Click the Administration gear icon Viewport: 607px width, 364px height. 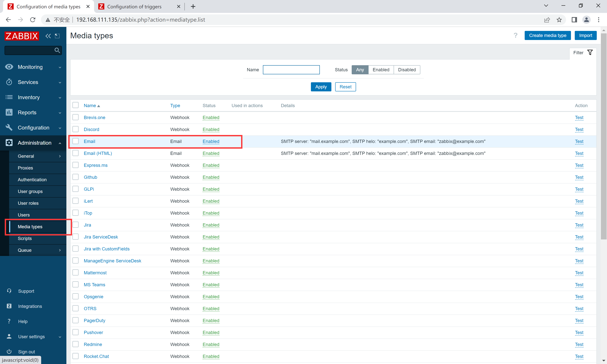[9, 143]
